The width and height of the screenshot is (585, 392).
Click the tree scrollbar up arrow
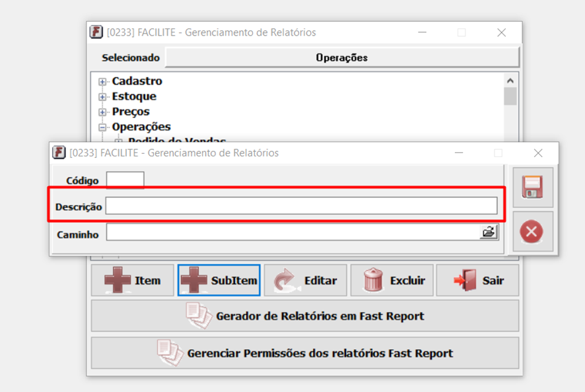pyautogui.click(x=510, y=81)
